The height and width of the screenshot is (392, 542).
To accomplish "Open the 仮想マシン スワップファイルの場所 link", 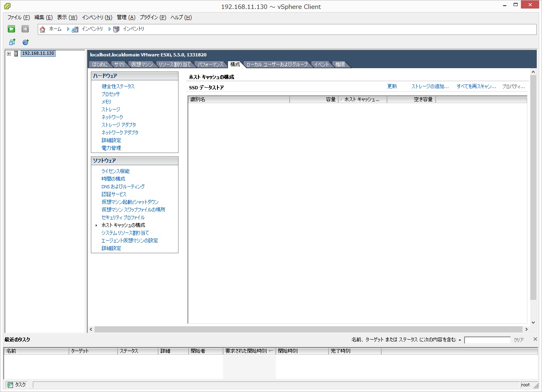I will point(133,210).
